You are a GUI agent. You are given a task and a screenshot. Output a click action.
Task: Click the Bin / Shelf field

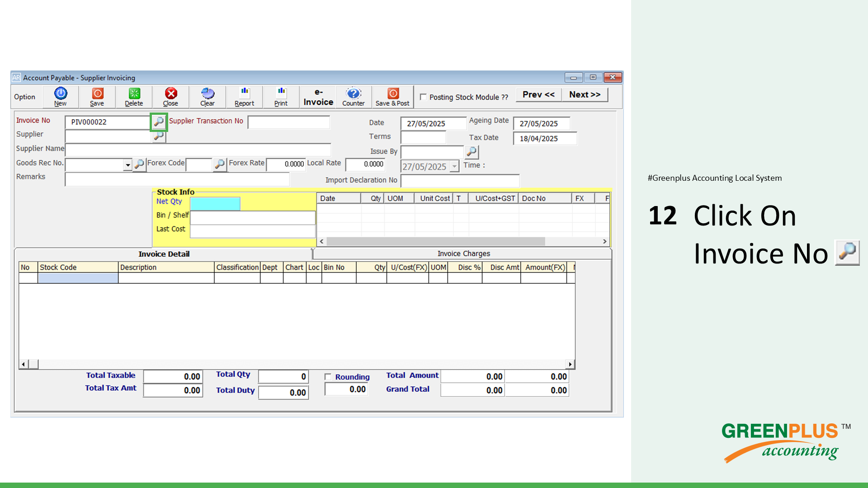253,217
